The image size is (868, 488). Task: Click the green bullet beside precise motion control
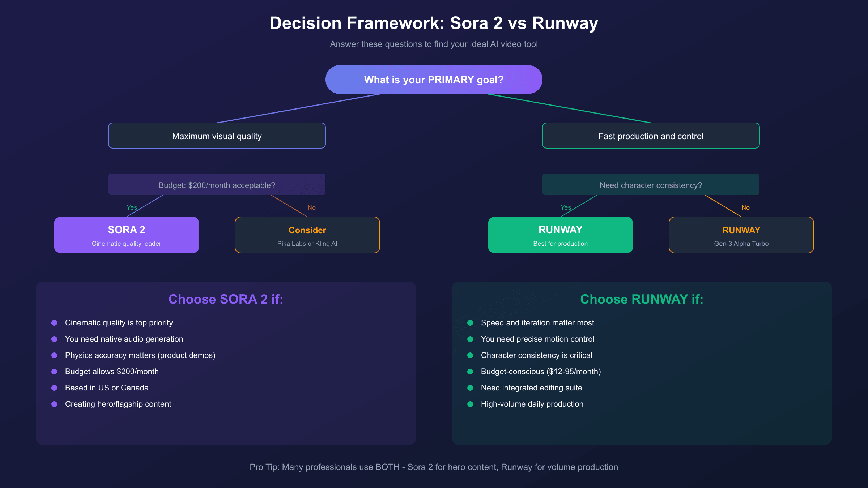click(x=471, y=339)
